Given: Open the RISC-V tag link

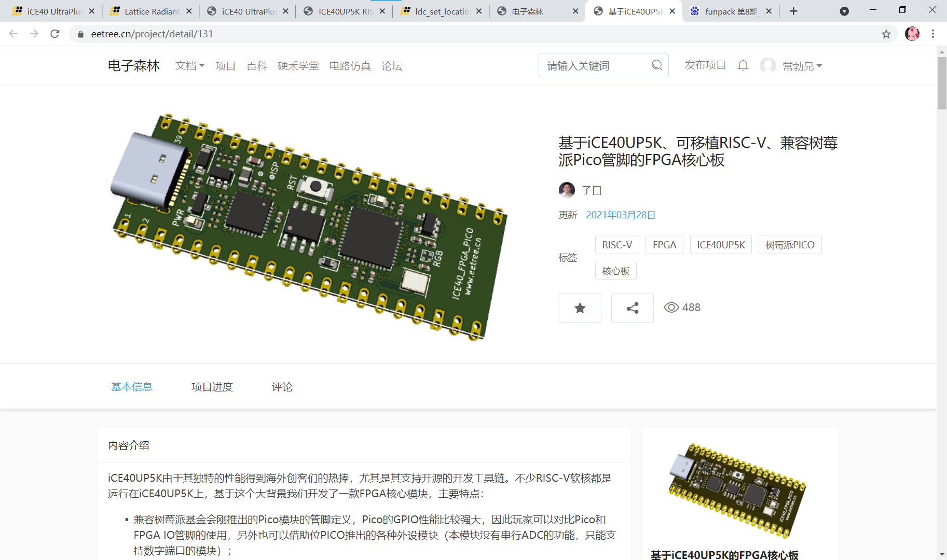Looking at the screenshot, I should [x=616, y=244].
